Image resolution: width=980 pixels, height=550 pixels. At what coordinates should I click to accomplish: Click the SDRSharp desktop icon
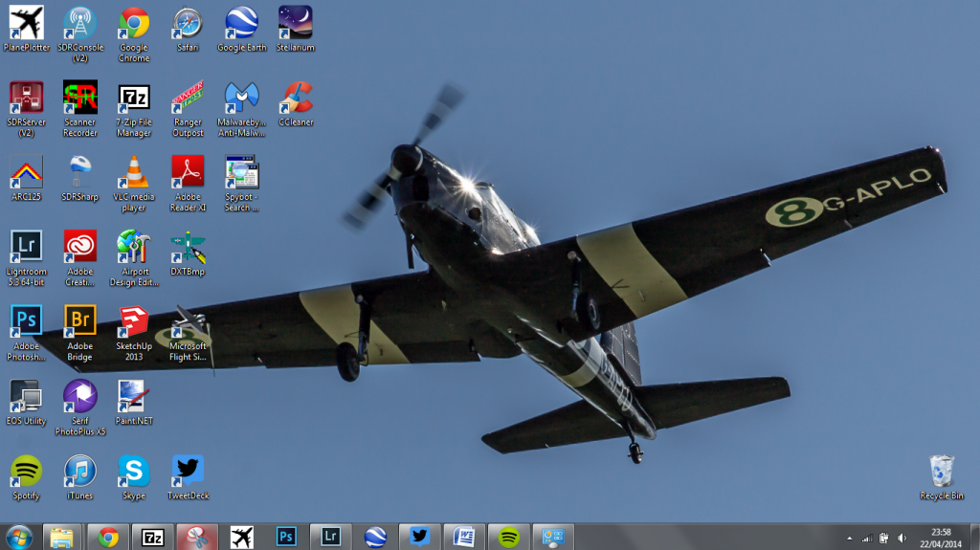pyautogui.click(x=80, y=178)
